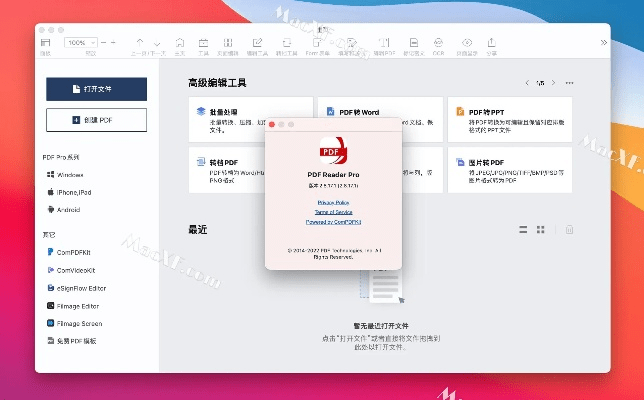Go to previous page with up arrow

coord(140,42)
